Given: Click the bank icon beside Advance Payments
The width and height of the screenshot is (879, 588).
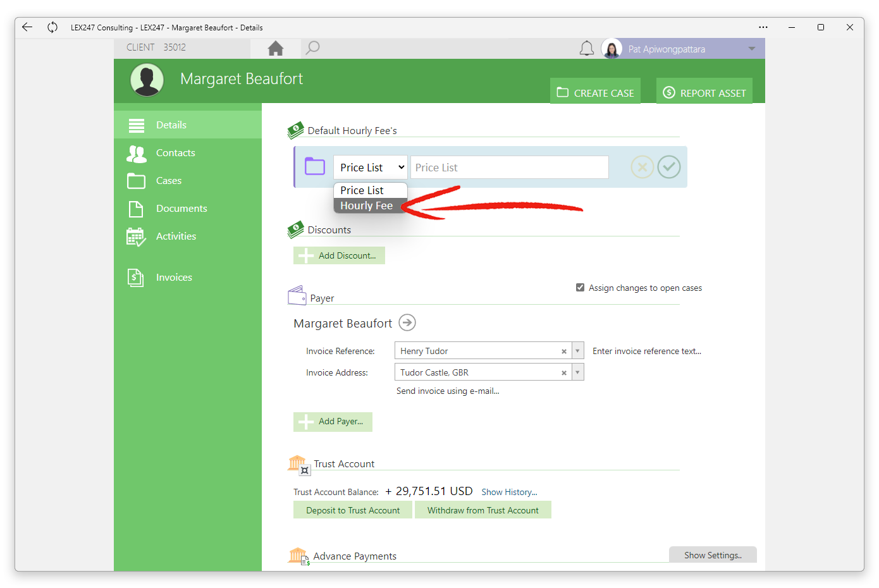Looking at the screenshot, I should point(298,556).
